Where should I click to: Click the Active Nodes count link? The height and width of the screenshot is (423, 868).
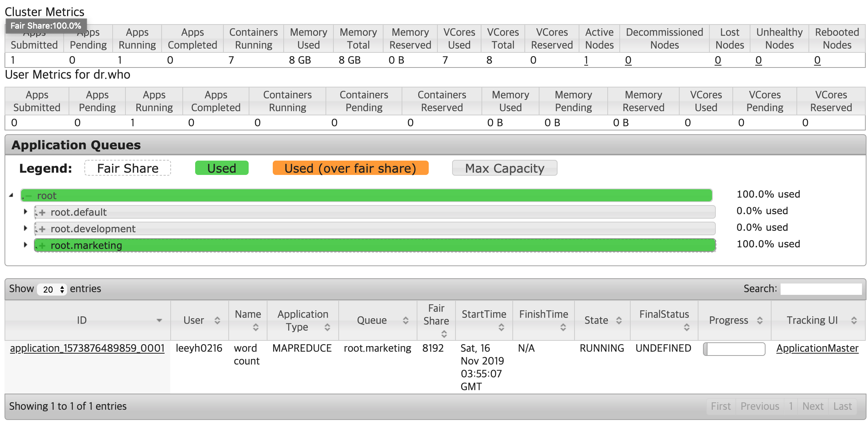pos(586,60)
